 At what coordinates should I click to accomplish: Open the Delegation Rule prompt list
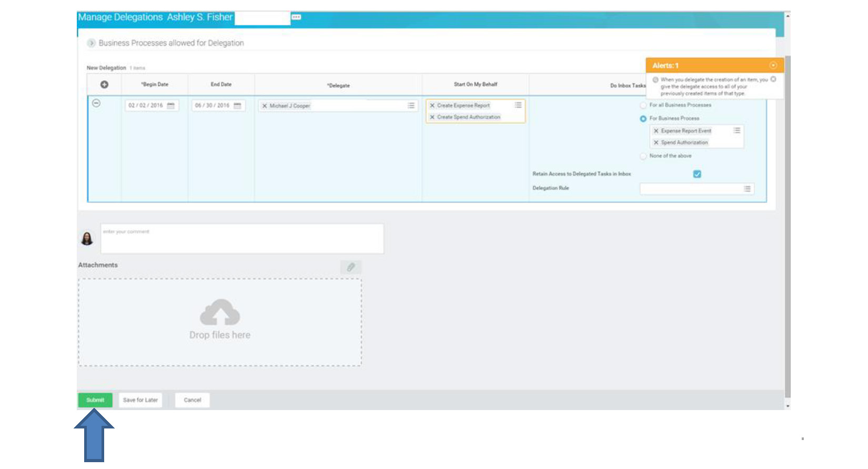pyautogui.click(x=747, y=188)
